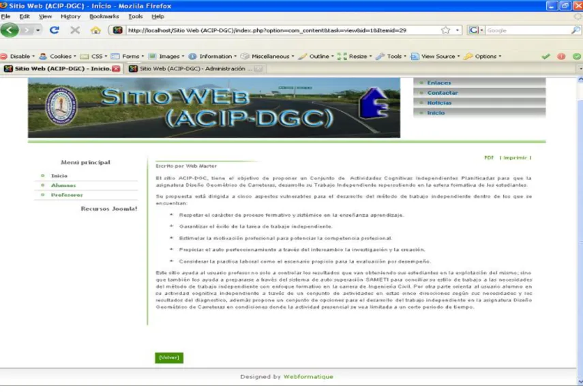The image size is (583, 392).
Task: Open the Information toolbar menu
Action: 212,57
